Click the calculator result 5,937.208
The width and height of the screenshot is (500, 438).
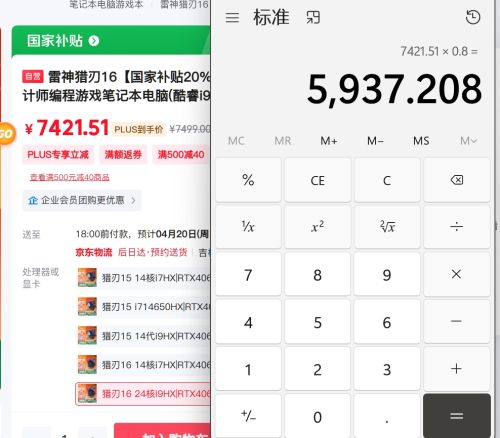pyautogui.click(x=394, y=89)
